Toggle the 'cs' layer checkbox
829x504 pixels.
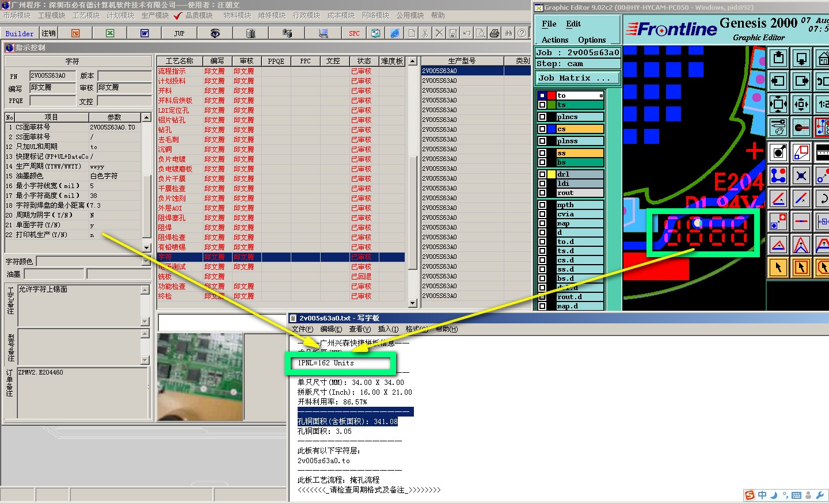click(542, 129)
